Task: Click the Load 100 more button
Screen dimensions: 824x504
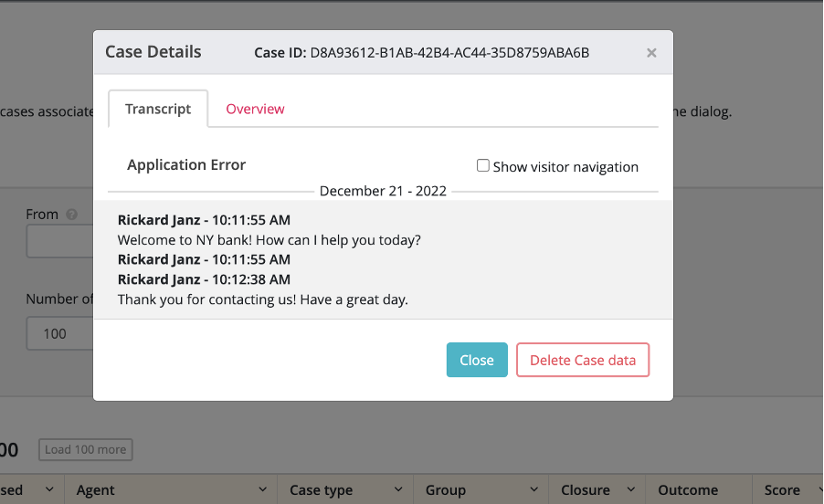Action: coord(85,449)
